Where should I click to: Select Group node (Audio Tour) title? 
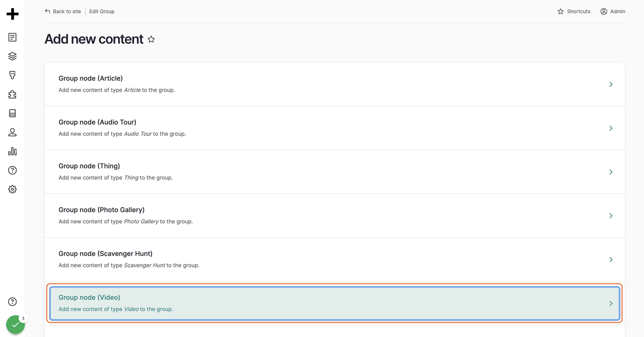tap(98, 122)
